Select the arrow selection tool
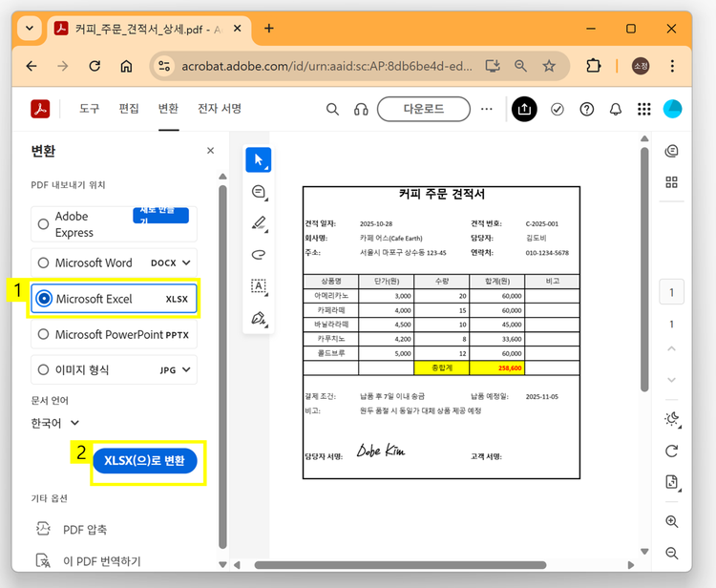716x588 pixels. [x=259, y=159]
